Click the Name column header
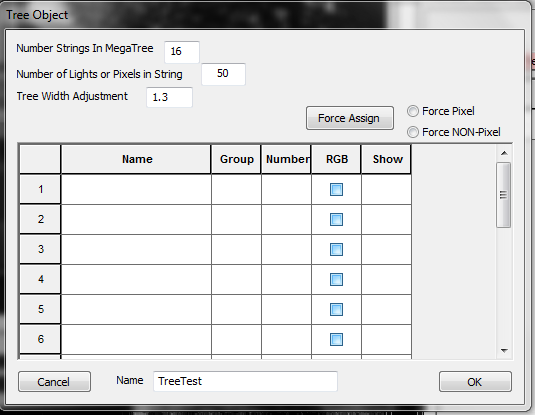The image size is (535, 415). point(136,159)
